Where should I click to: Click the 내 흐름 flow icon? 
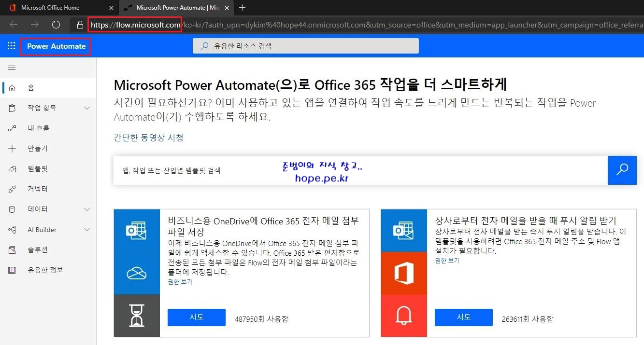13,128
